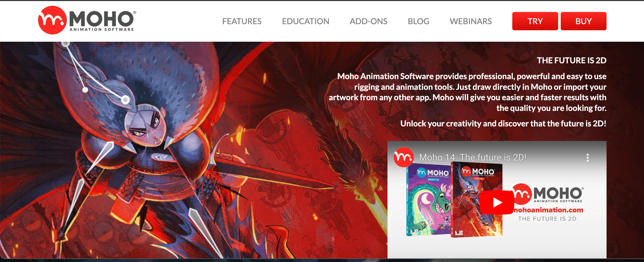Open the Features menu item
644x262 pixels.
point(242,21)
